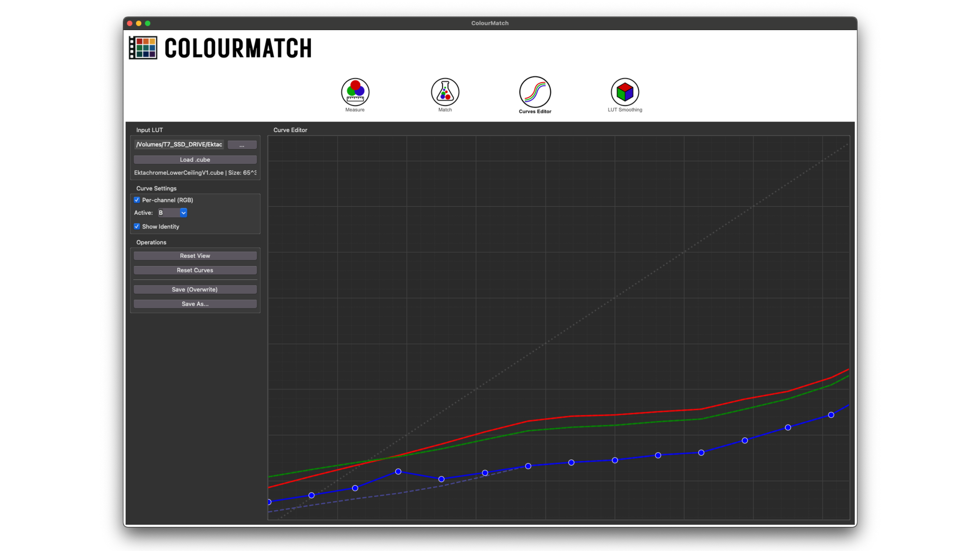Viewport: 980px width, 551px height.
Task: Open the LUT Smoothing cube icon
Action: pyautogui.click(x=625, y=92)
